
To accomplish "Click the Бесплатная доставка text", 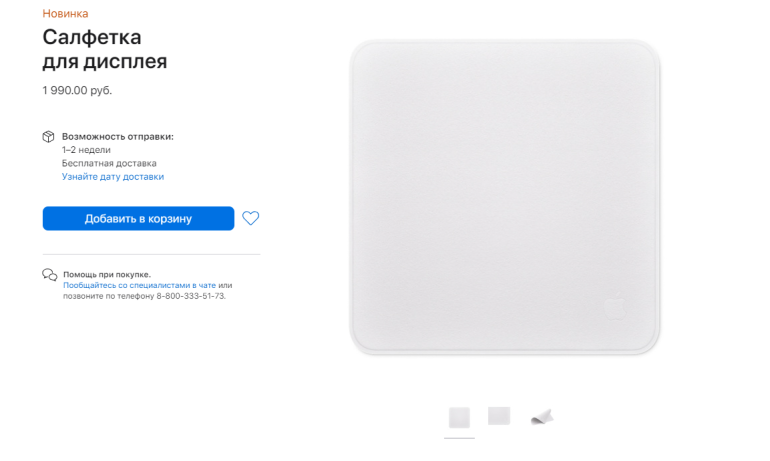I will click(x=109, y=163).
